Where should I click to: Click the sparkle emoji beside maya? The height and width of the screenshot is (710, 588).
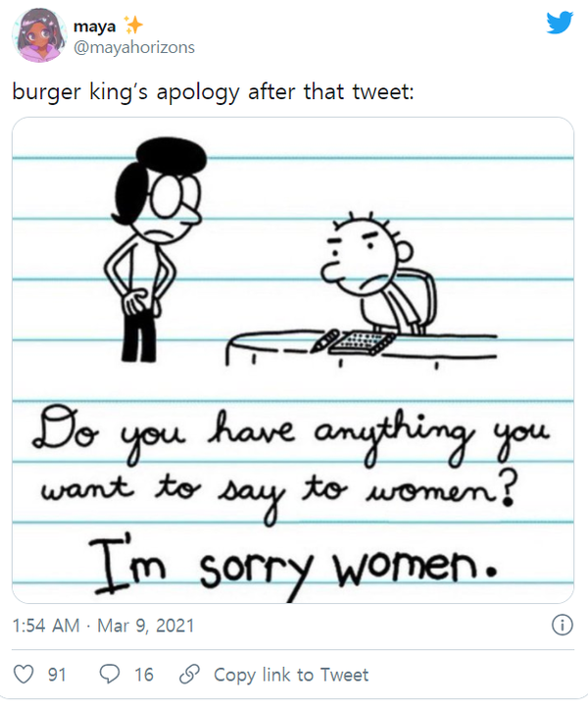(131, 25)
